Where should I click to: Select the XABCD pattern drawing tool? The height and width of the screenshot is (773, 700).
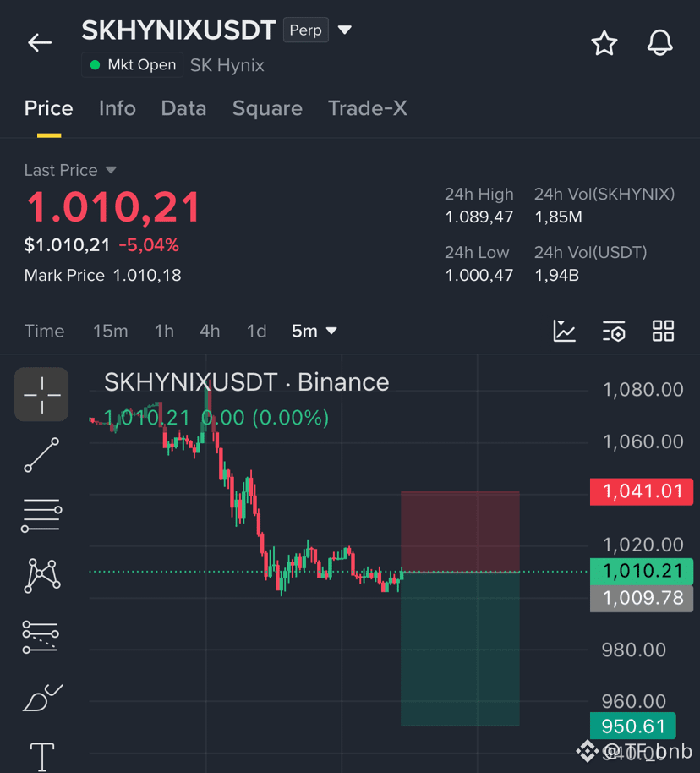pos(42,575)
